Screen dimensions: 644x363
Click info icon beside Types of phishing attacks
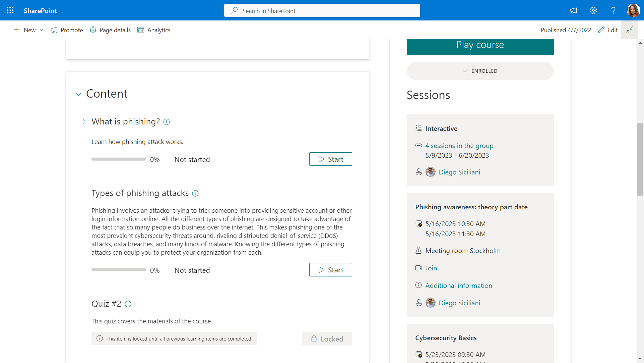195,194
